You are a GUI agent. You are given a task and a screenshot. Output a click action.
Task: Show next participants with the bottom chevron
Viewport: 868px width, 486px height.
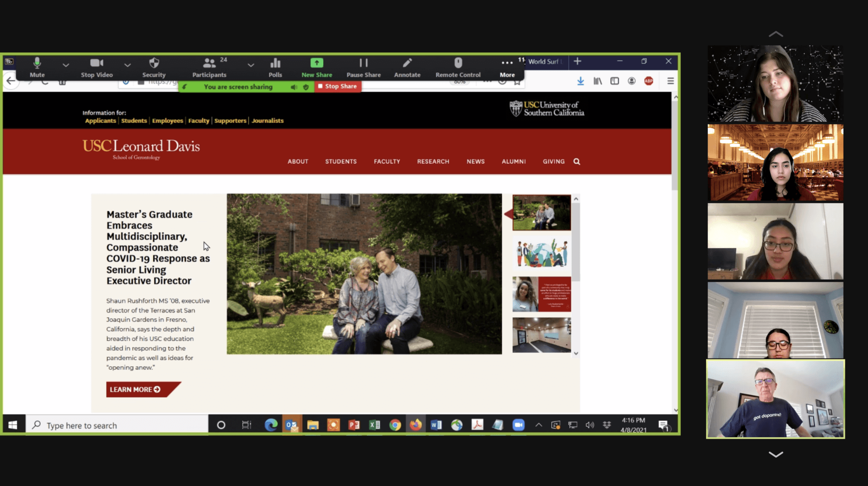(x=776, y=454)
